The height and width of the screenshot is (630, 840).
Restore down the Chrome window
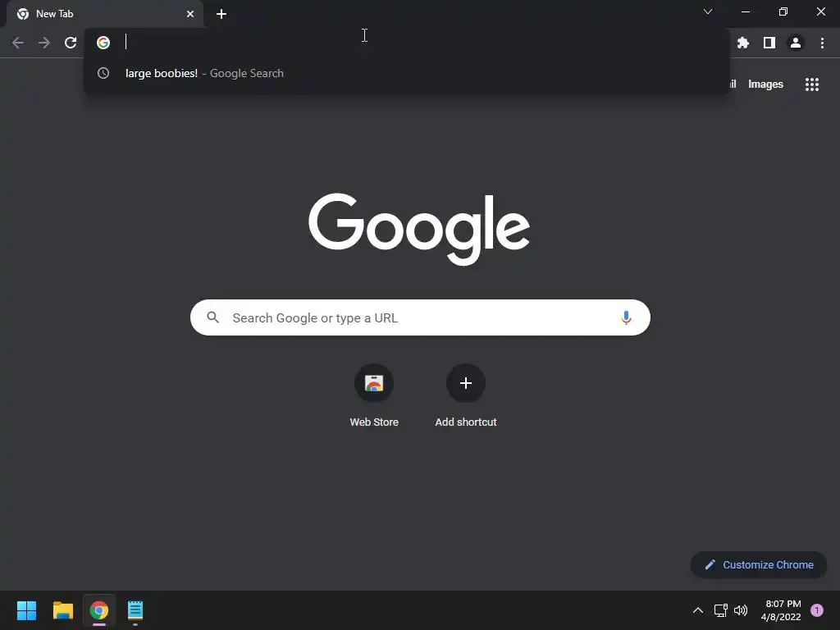point(783,11)
